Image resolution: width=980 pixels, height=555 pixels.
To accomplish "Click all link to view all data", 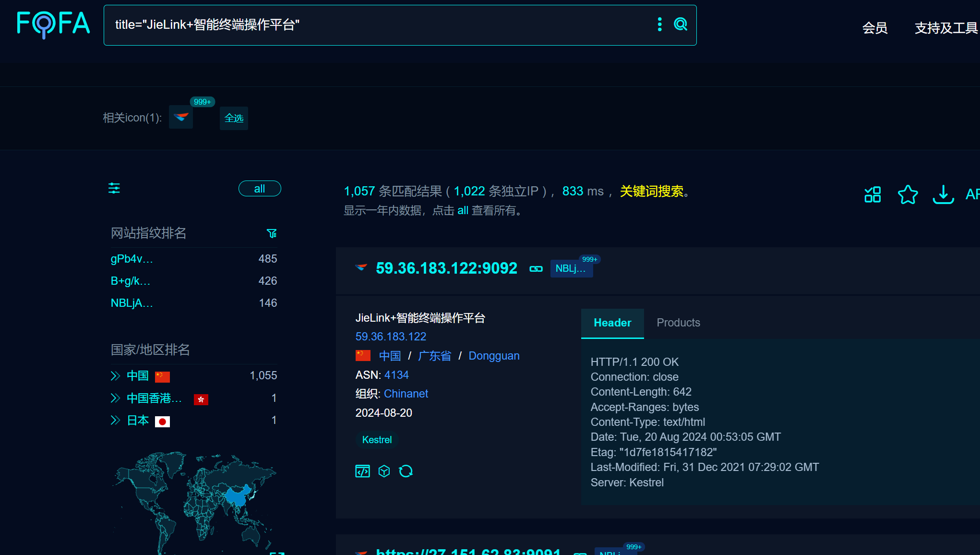I will tap(463, 210).
